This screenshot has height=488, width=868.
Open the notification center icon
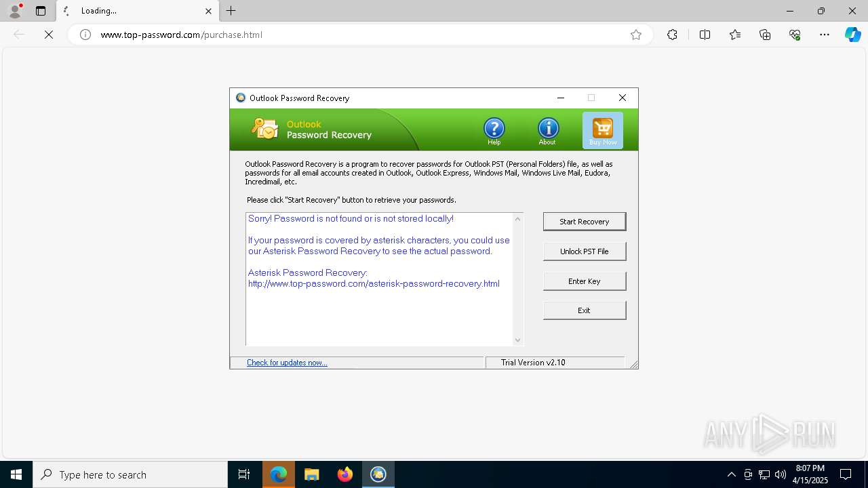(846, 474)
